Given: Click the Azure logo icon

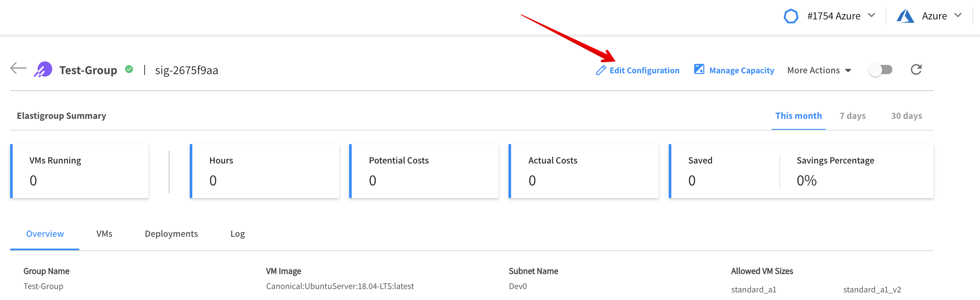Looking at the screenshot, I should 905,16.
